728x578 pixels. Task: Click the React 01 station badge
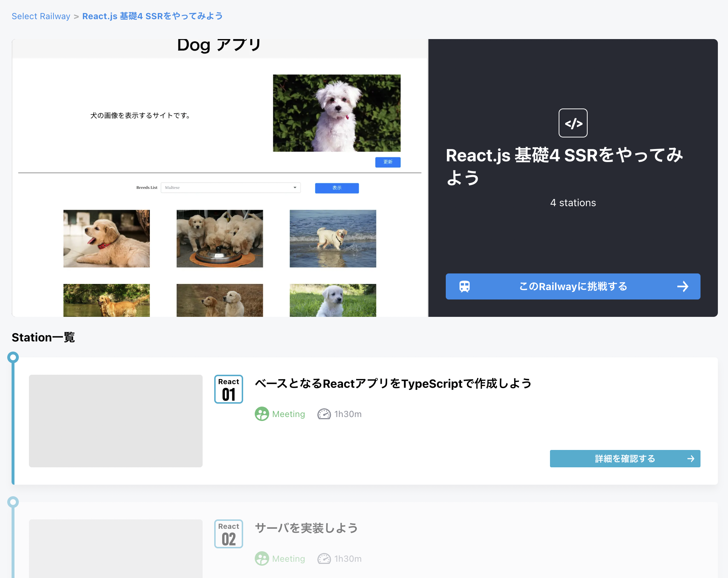[228, 389]
